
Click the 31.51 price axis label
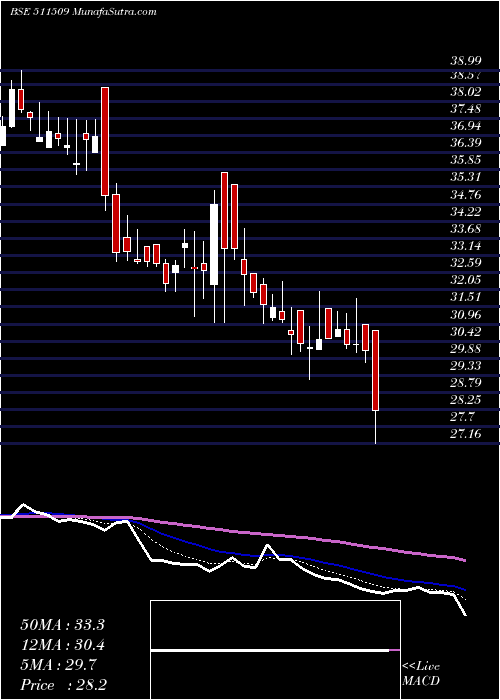pyautogui.click(x=466, y=297)
